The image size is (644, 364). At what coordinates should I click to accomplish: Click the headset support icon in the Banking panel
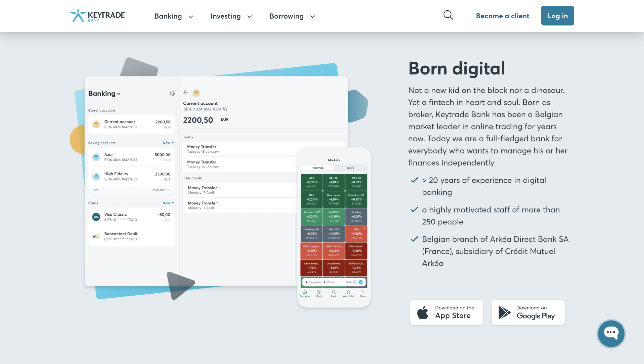click(x=172, y=93)
